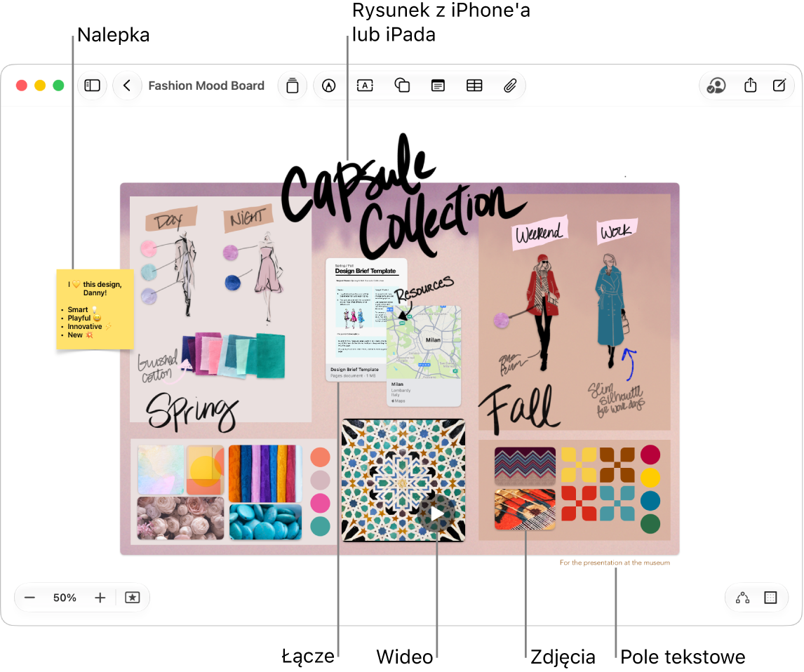This screenshot has height=672, width=804.
Task: Open the shapes library icon
Action: pos(402,86)
